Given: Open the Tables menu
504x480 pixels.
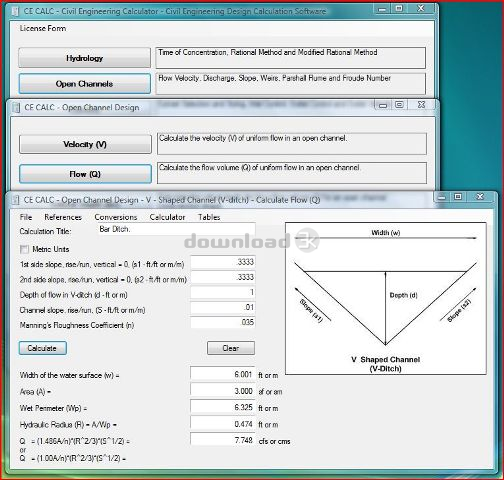Looking at the screenshot, I should click(209, 217).
